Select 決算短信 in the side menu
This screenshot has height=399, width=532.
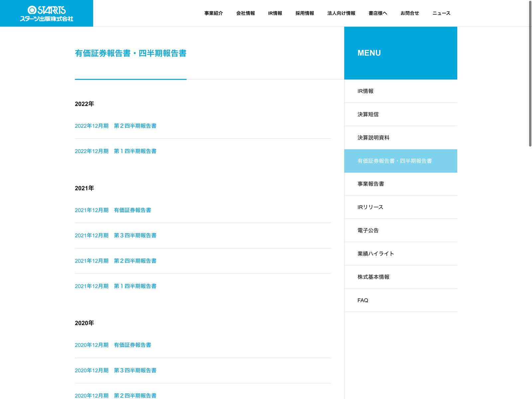point(368,114)
